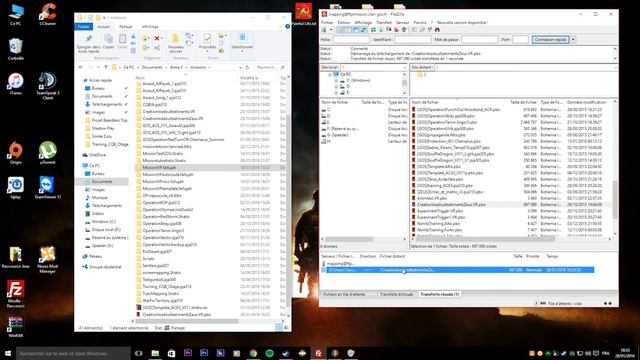Expand C: (Windows) drive in FileZilla tree
Image resolution: width=640 pixels, height=360 pixels.
[x=336, y=80]
